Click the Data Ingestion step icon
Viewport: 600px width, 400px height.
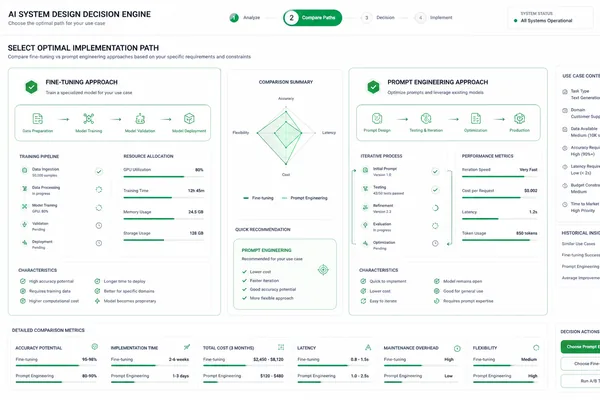point(24,170)
